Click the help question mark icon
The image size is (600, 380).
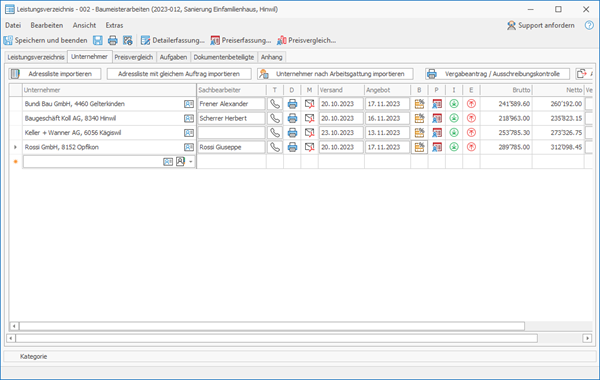(589, 25)
